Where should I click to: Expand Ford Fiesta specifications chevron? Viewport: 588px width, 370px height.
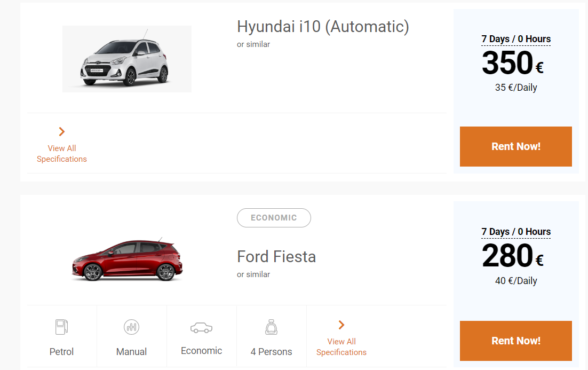click(341, 325)
